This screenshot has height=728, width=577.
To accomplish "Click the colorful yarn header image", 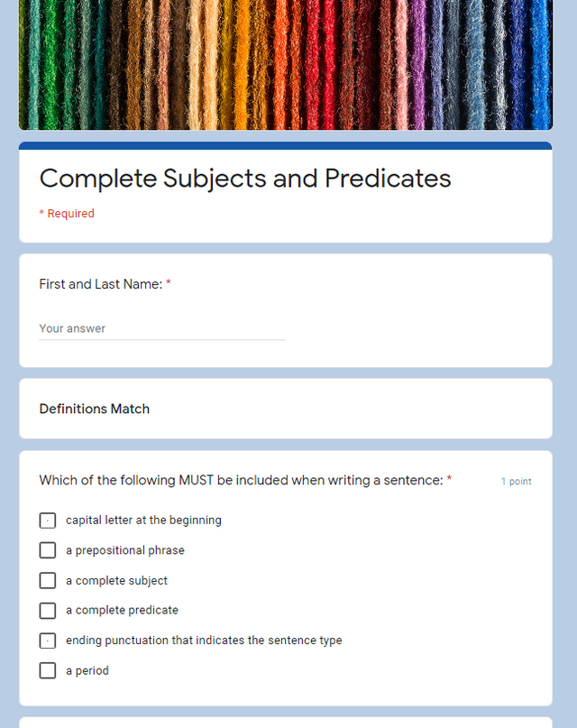I will [285, 65].
